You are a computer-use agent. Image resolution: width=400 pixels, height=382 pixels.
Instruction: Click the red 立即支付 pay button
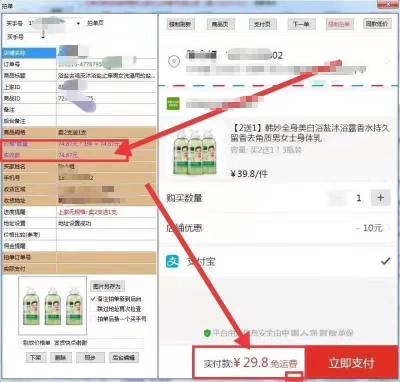click(x=351, y=363)
